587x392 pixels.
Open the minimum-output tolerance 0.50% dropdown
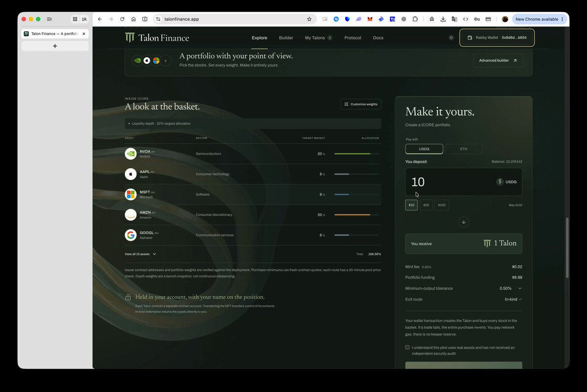click(x=511, y=288)
